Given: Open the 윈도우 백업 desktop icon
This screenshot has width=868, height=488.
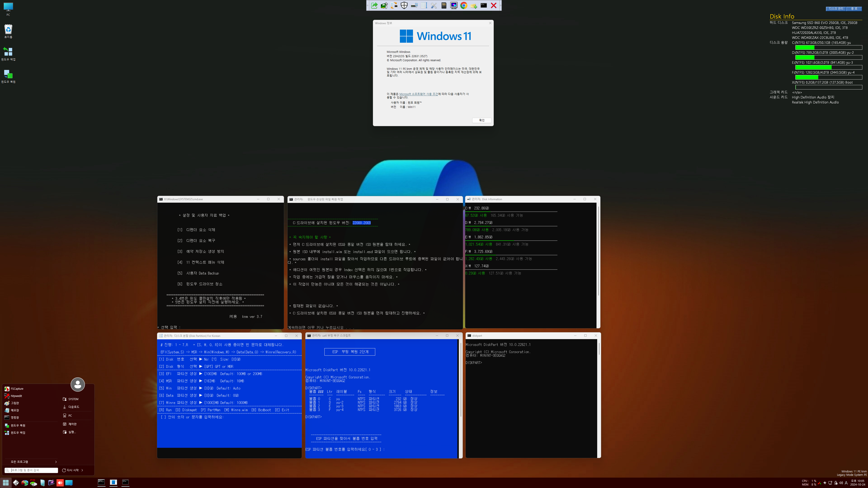Looking at the screenshot, I should tap(8, 54).
